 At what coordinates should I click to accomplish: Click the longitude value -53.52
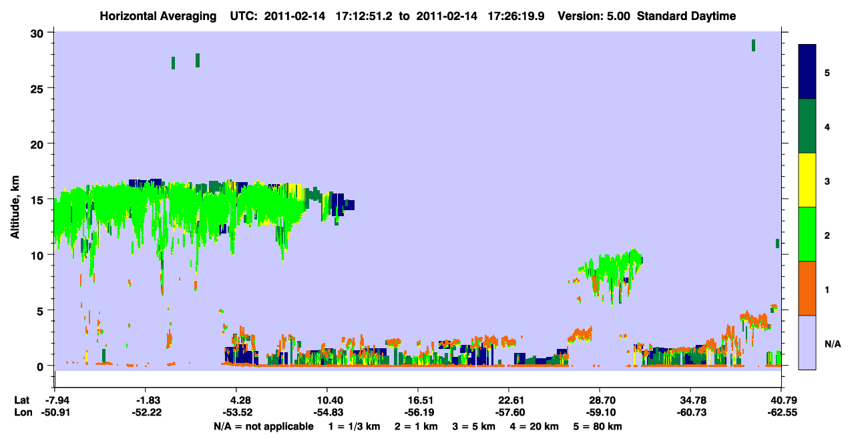click(x=239, y=412)
